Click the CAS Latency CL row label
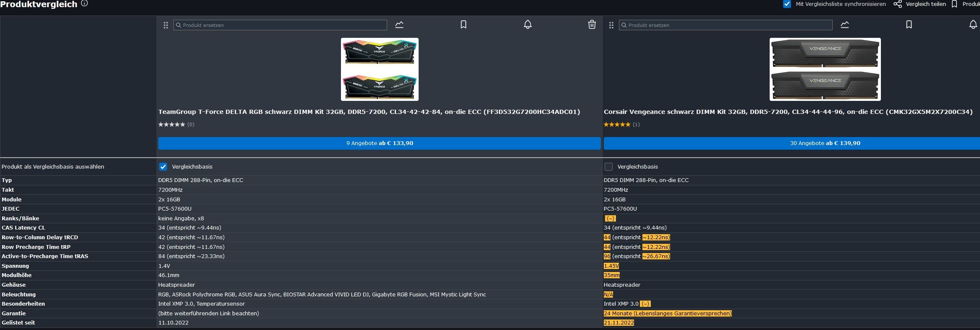The image size is (980, 330). pos(24,228)
